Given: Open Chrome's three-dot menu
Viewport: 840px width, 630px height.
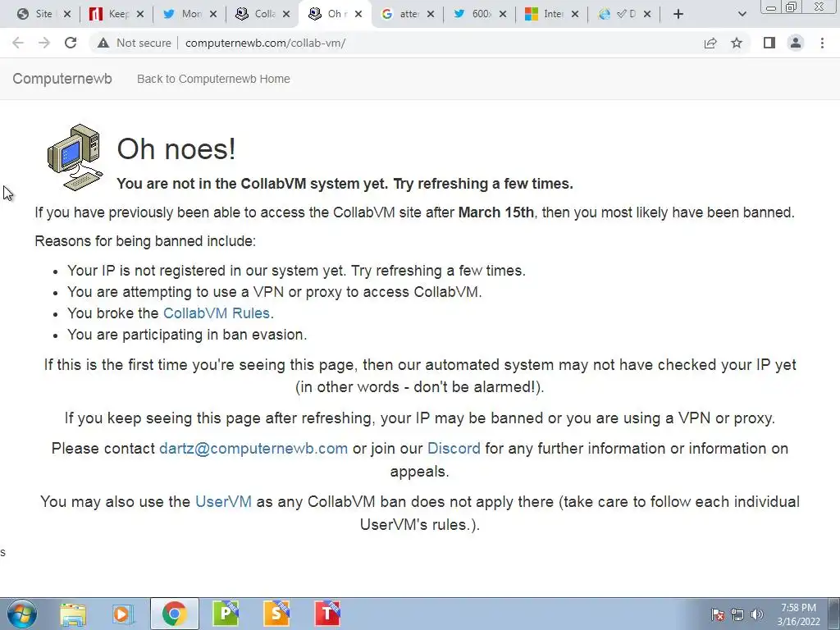Looking at the screenshot, I should click(x=822, y=43).
